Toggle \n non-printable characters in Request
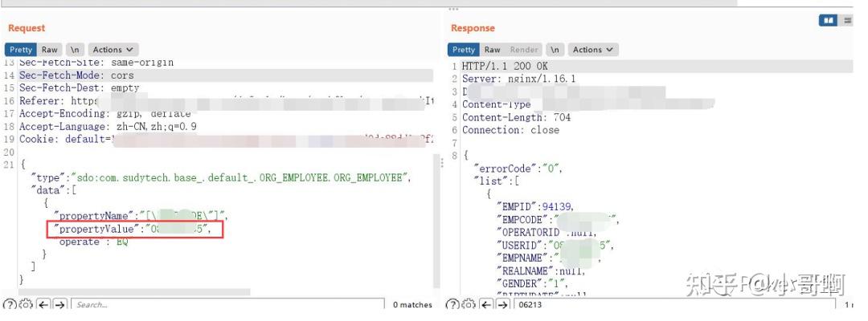The width and height of the screenshot is (868, 321). [x=75, y=50]
